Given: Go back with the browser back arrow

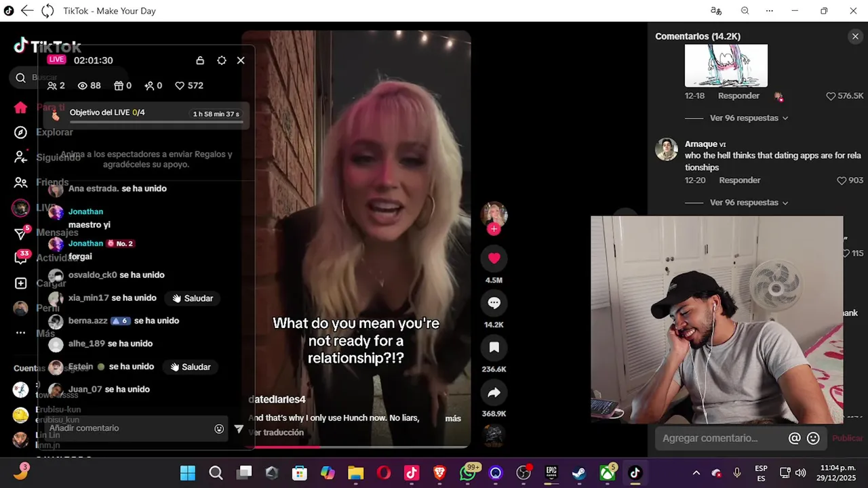Looking at the screenshot, I should pos(27,11).
